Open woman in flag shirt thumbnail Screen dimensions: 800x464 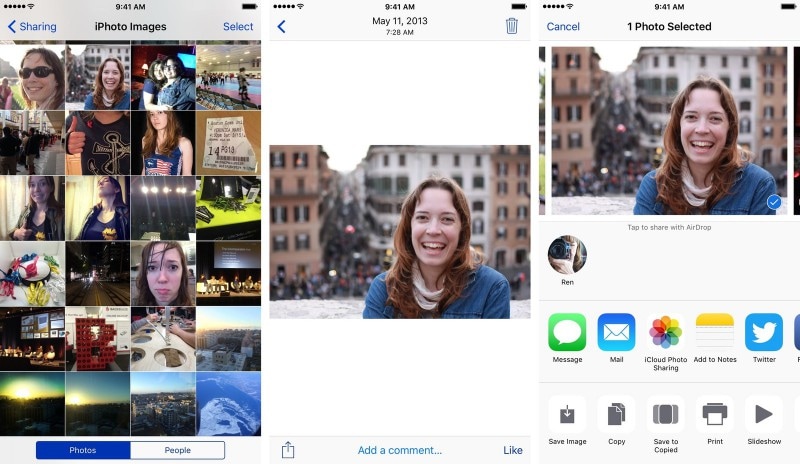pos(163,143)
